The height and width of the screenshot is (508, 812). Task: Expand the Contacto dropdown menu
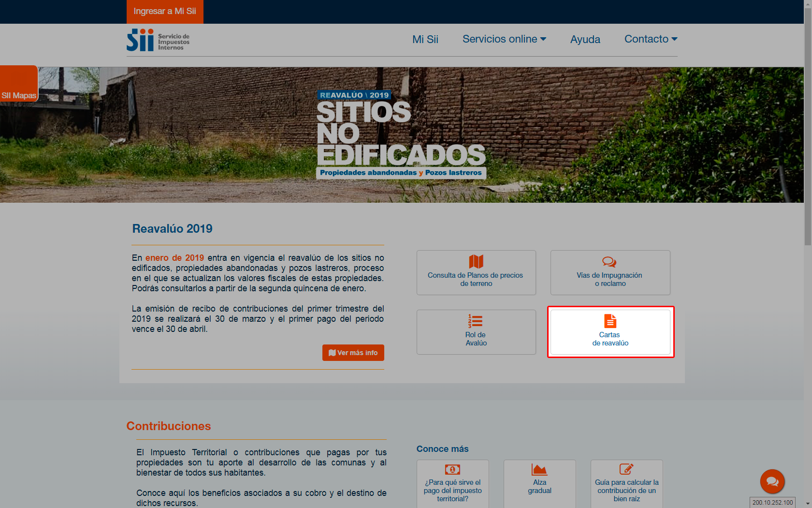651,39
